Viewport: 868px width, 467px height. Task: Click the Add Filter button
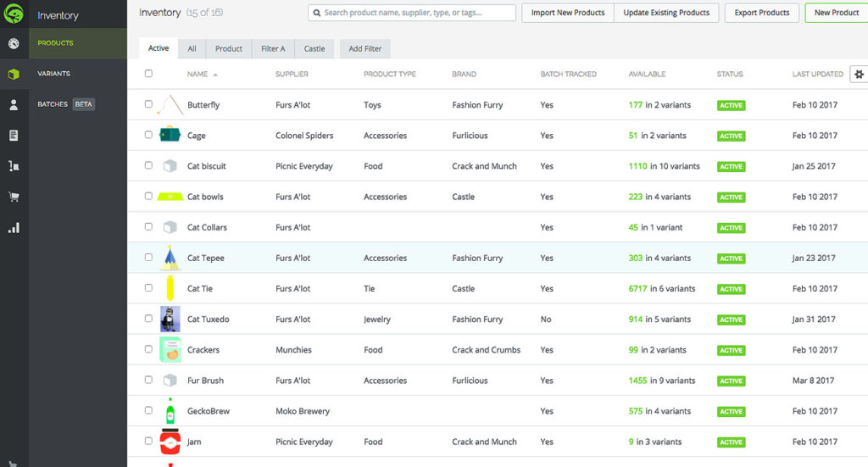coord(364,48)
